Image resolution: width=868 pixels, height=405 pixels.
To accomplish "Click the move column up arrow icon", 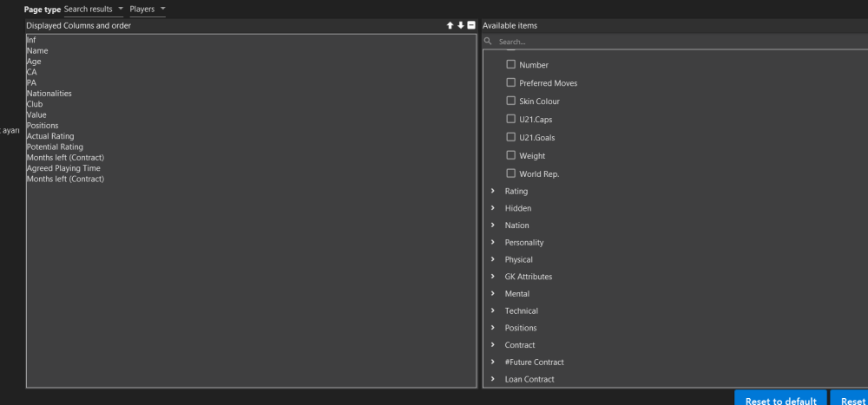I will 450,26.
